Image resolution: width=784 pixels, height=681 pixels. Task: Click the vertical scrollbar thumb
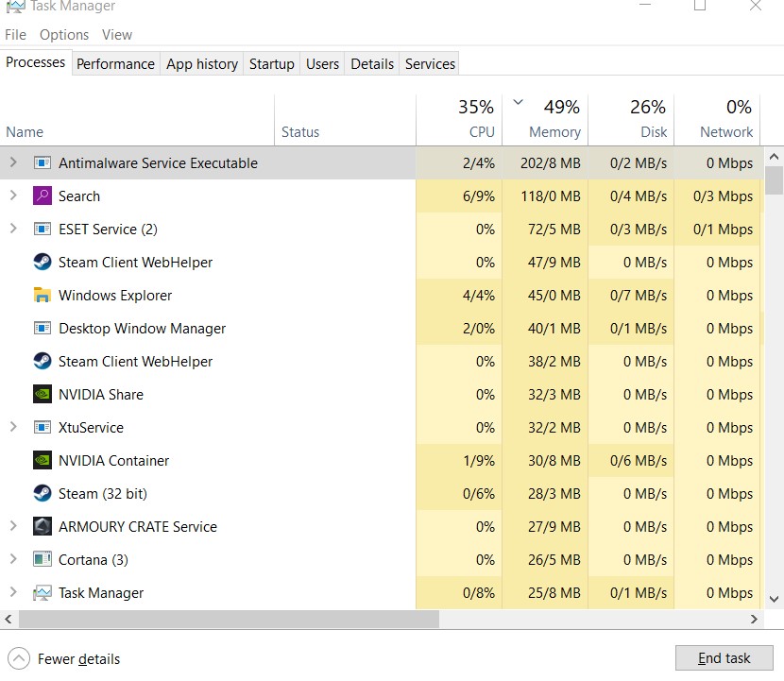click(x=774, y=180)
